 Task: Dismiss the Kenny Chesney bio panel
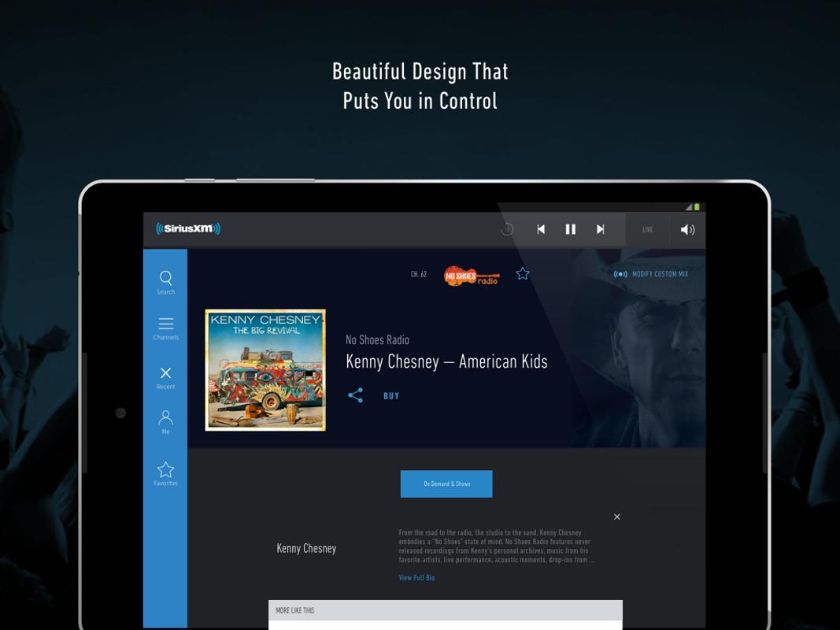616,517
